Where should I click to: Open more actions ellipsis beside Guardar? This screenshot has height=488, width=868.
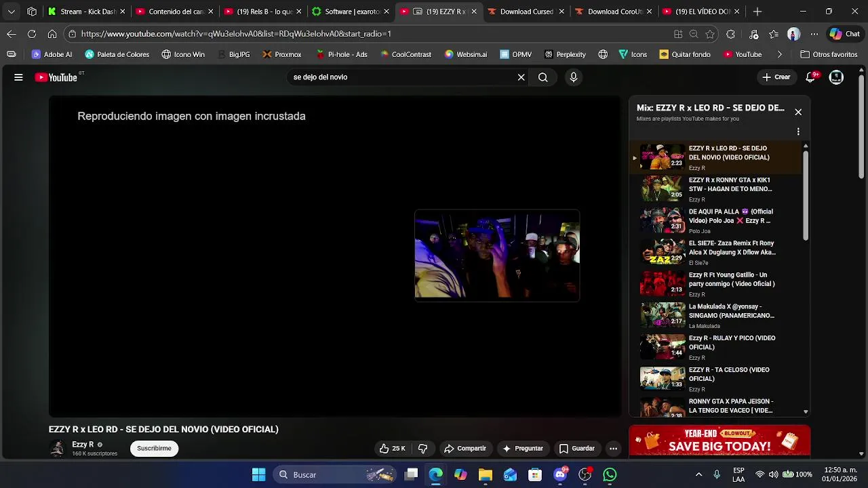point(613,448)
